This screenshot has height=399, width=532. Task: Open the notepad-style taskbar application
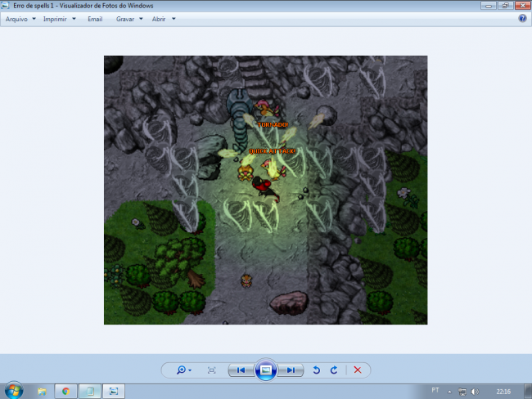tap(90, 392)
